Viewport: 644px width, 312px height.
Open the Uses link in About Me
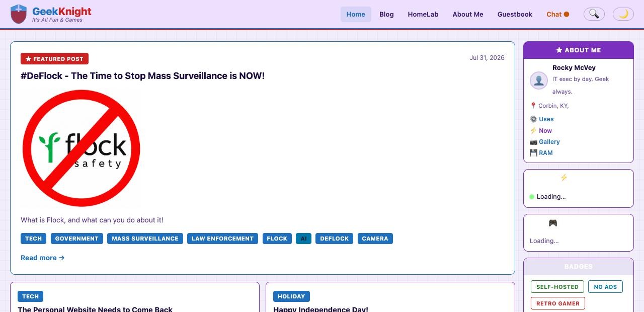tap(546, 119)
